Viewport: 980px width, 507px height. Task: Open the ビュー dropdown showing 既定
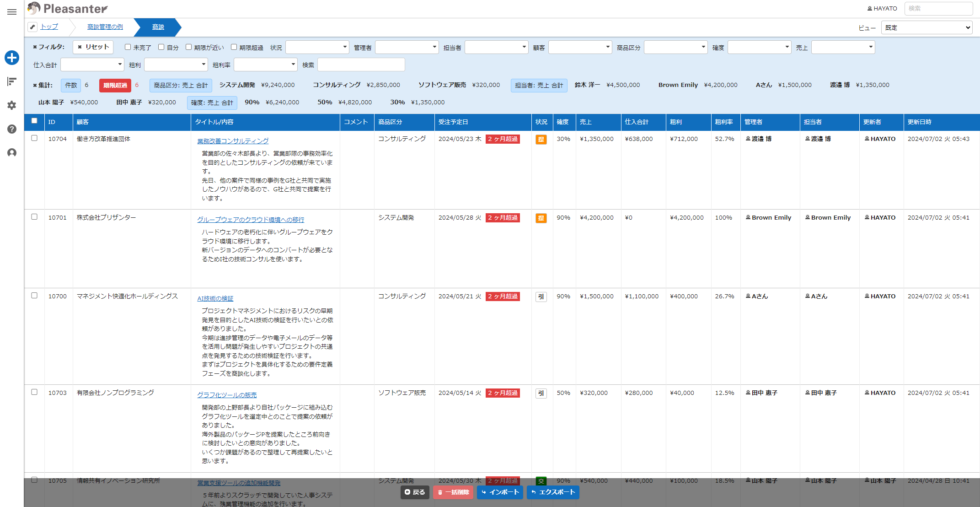(x=927, y=27)
